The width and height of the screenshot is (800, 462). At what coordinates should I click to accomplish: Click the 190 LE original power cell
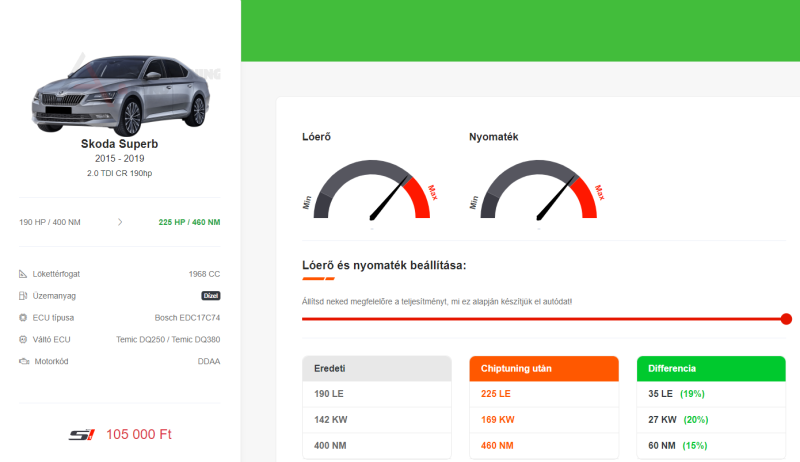pos(377,394)
